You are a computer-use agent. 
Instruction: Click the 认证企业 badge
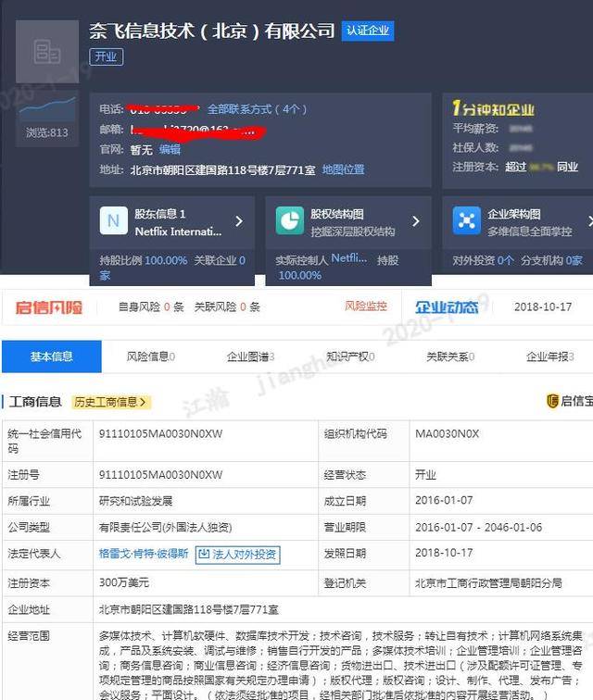(368, 31)
